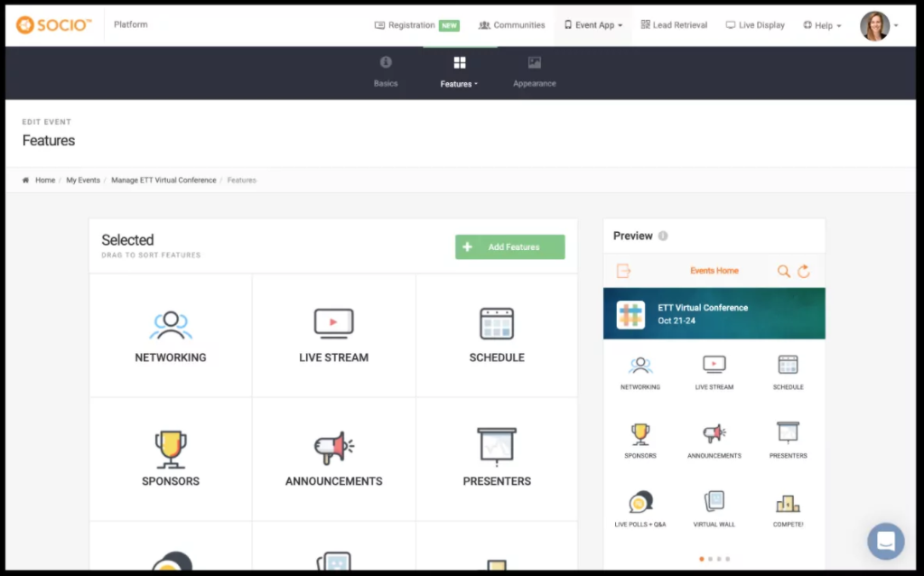Open the Features tab dropdown

click(459, 72)
